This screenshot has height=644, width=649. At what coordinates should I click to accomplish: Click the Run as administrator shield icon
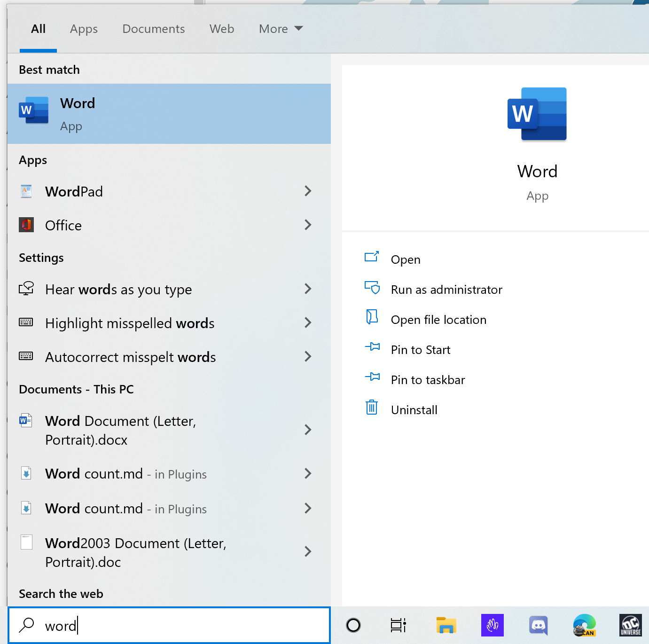[372, 287]
